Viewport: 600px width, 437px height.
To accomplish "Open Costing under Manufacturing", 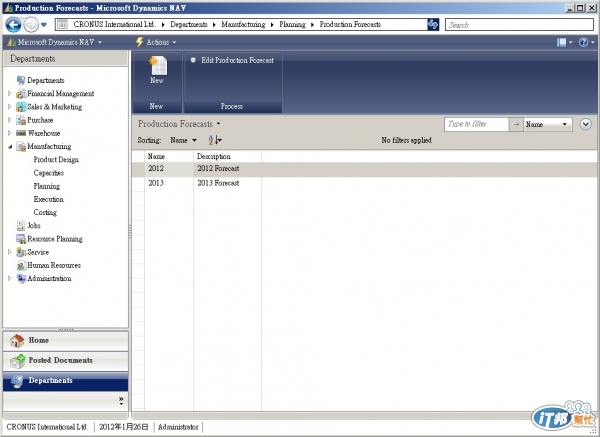I will click(x=45, y=212).
